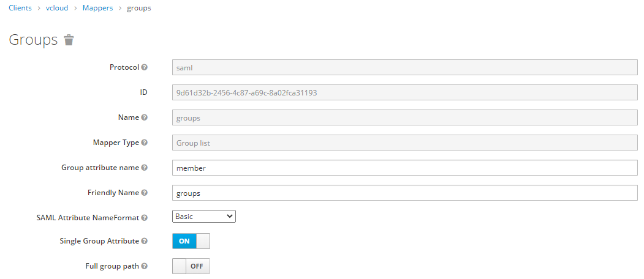Enable the Full group path toggle
The height and width of the screenshot is (279, 644).
[x=191, y=266]
